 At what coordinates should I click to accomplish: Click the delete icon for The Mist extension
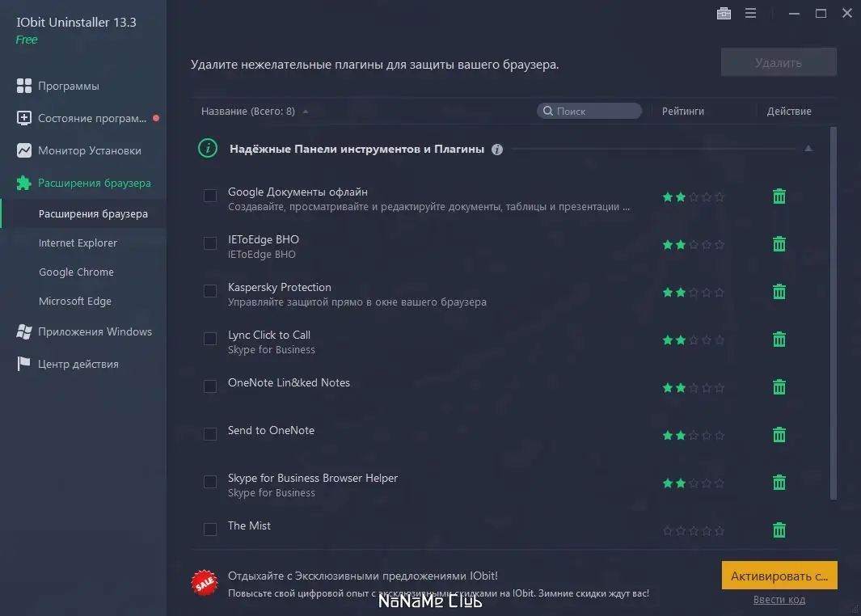[779, 530]
